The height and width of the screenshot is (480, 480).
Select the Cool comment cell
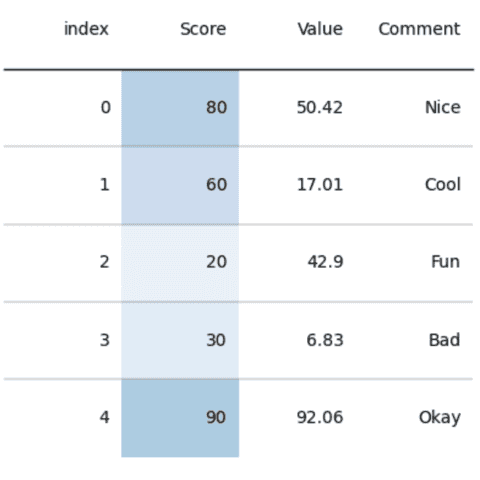[443, 185]
